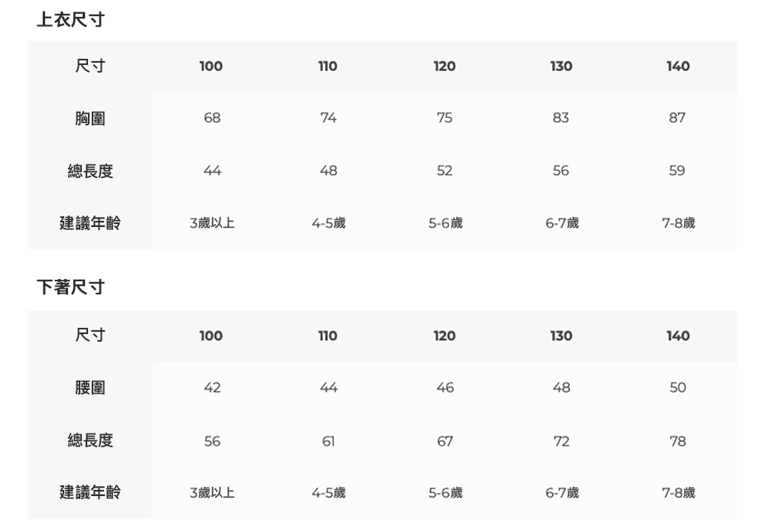Select chest value 75 for size 120
This screenshot has height=532, width=765.
444,118
